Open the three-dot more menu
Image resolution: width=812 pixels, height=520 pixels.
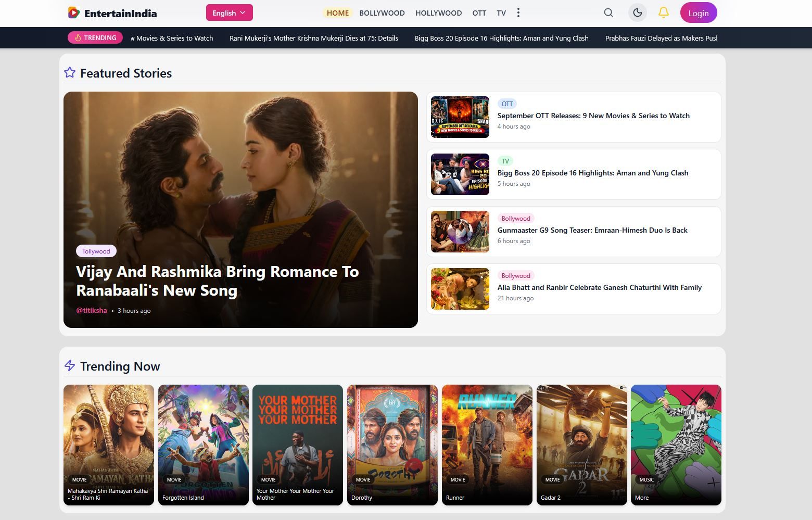click(x=518, y=12)
